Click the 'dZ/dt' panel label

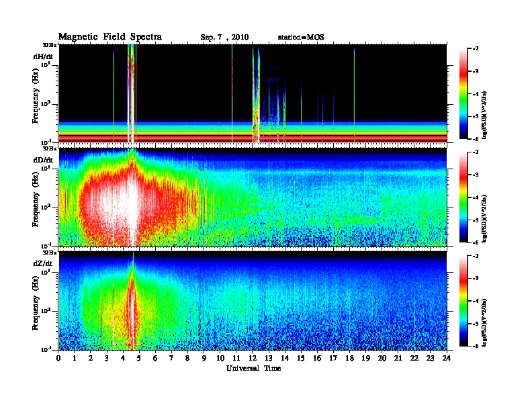click(43, 263)
